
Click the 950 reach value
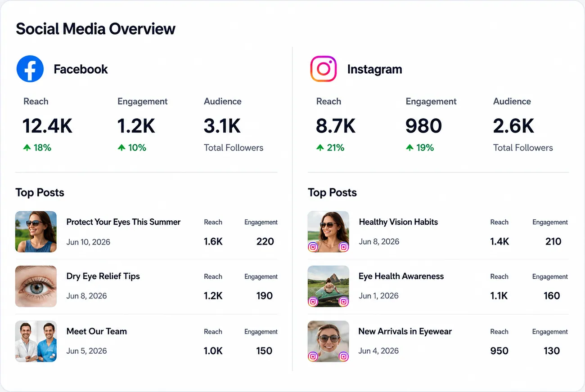click(499, 351)
